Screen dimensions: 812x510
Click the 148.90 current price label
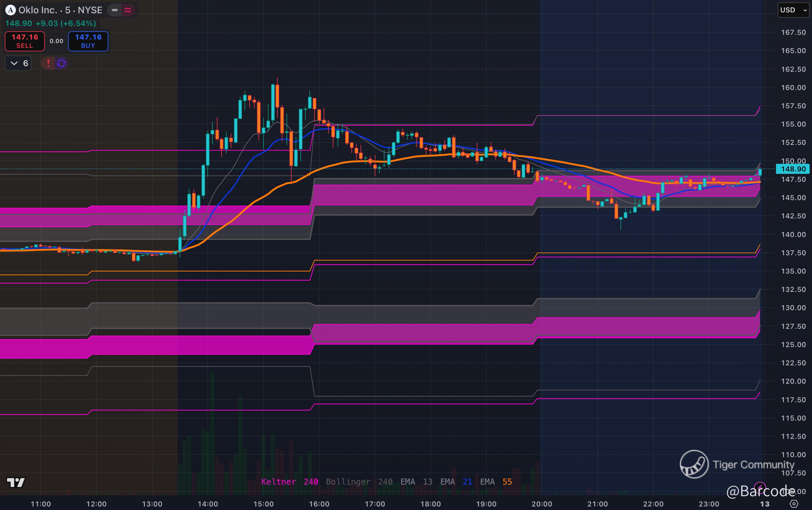point(793,169)
